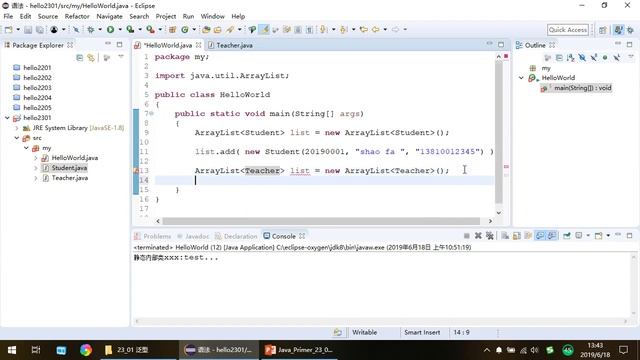The image size is (640, 360).
Task: Click the Terminate square icon in Console
Action: pyautogui.click(x=467, y=236)
